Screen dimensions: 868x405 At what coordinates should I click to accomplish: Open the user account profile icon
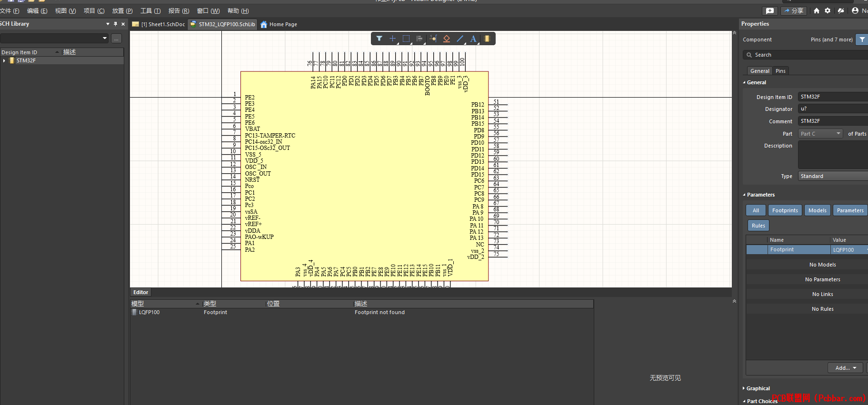point(855,10)
